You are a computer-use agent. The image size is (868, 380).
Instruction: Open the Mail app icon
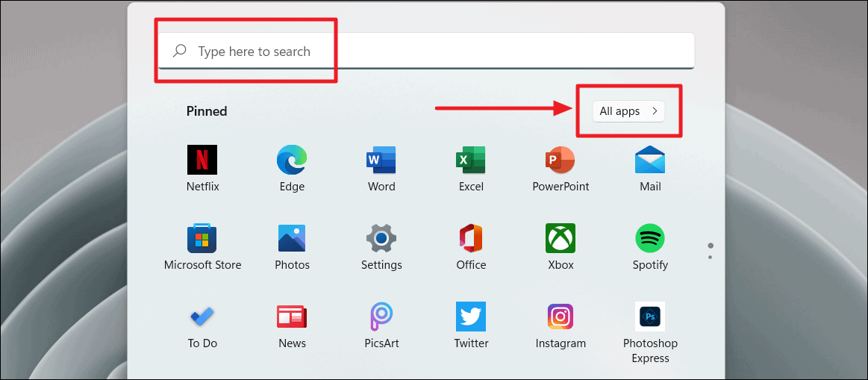650,160
